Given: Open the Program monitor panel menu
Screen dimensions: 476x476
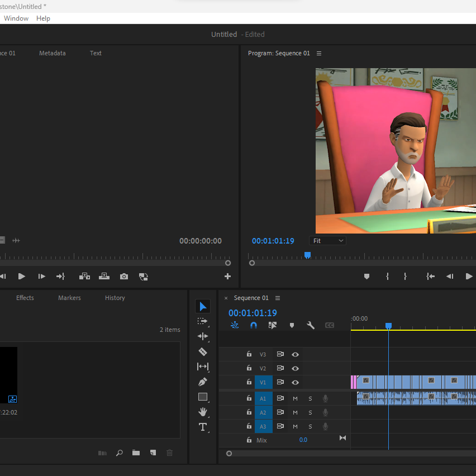Looking at the screenshot, I should 319,54.
